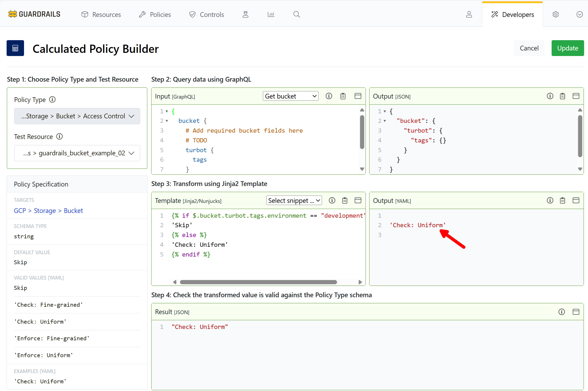Screen dimensions: 588x391
Task: Copy the Jinja2 template with clipboard icon
Action: [x=345, y=201]
